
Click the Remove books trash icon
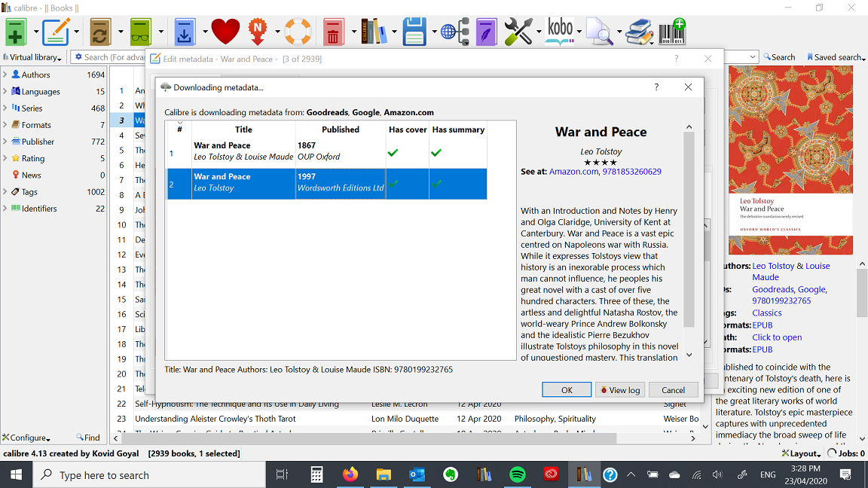coord(333,32)
